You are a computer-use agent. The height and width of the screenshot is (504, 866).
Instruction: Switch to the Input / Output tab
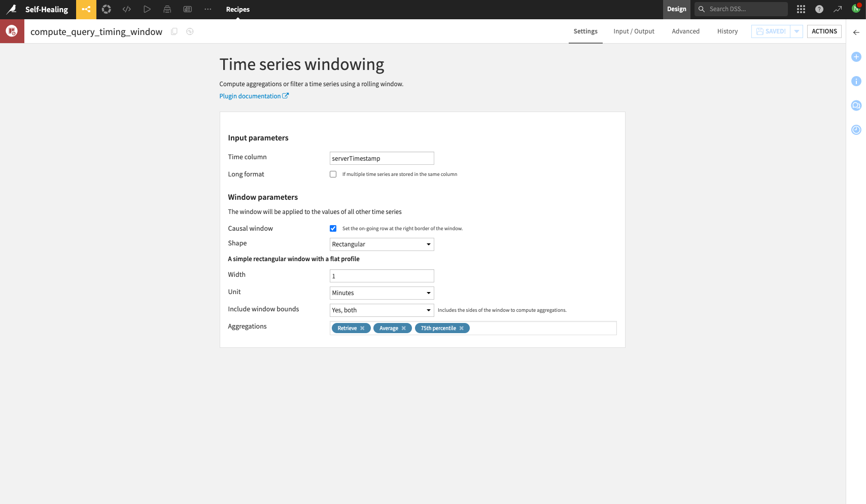634,31
